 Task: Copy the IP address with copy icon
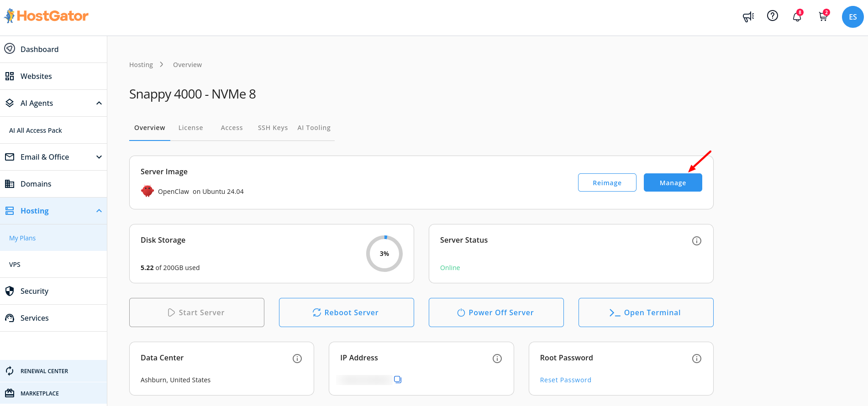click(x=398, y=380)
